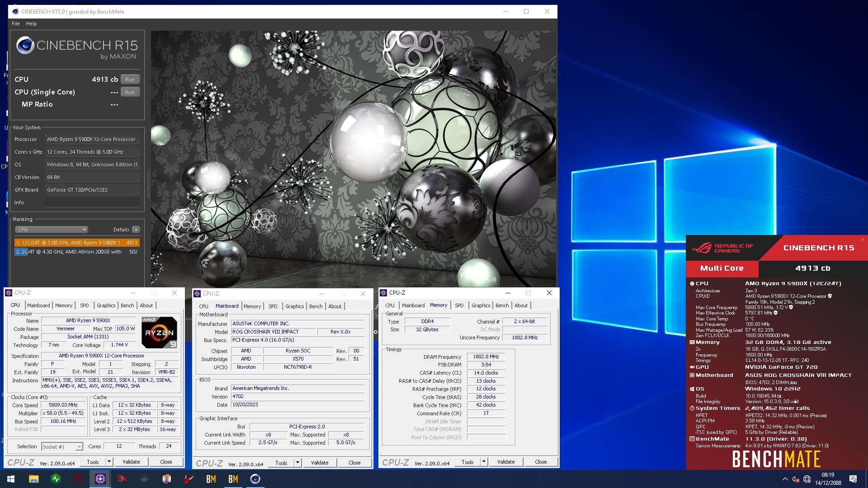
Task: Open SPD tab in left CPU-Z window
Action: (85, 305)
